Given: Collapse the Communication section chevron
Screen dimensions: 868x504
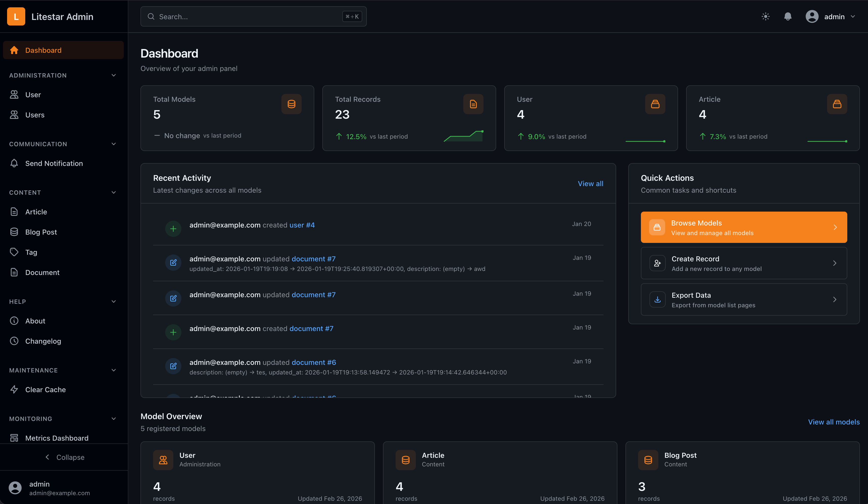Looking at the screenshot, I should tap(114, 144).
